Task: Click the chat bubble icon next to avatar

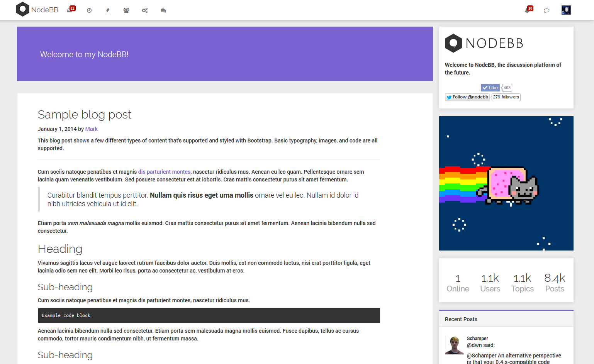Action: 546,10
